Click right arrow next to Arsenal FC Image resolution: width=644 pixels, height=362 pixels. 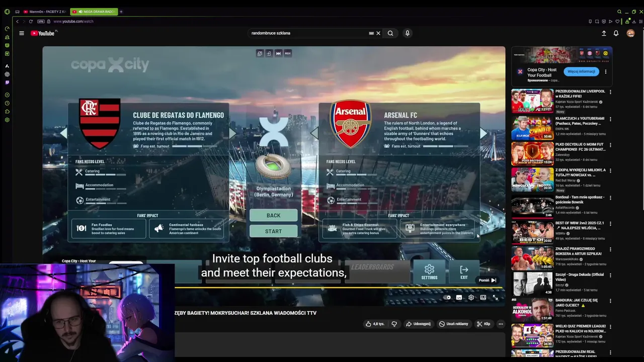pos(484,133)
